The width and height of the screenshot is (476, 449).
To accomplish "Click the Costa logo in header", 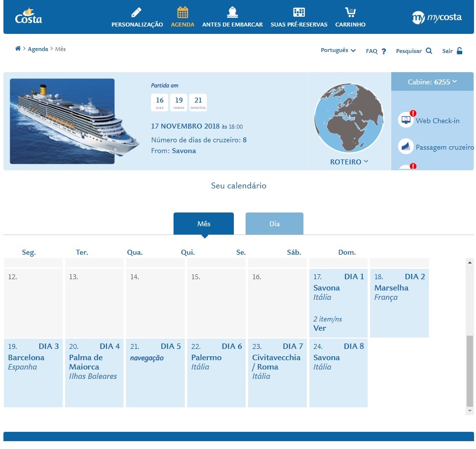I will (x=28, y=16).
